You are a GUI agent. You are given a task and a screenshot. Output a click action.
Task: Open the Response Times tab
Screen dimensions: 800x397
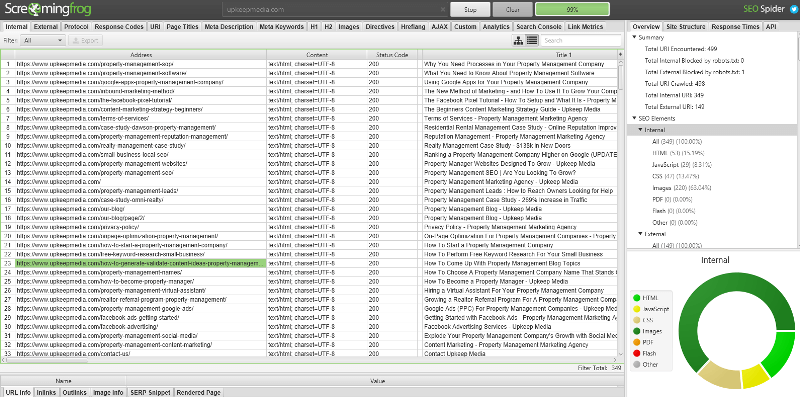click(736, 27)
